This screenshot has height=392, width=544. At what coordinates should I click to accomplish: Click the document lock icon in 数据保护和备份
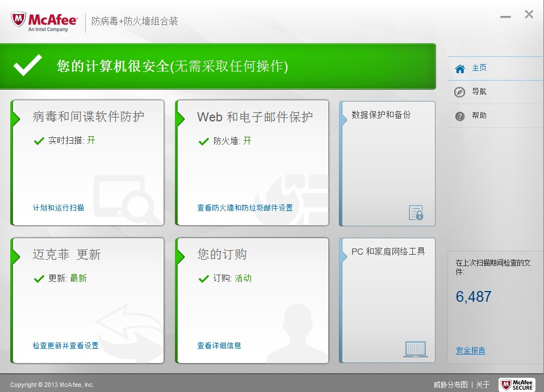click(416, 213)
